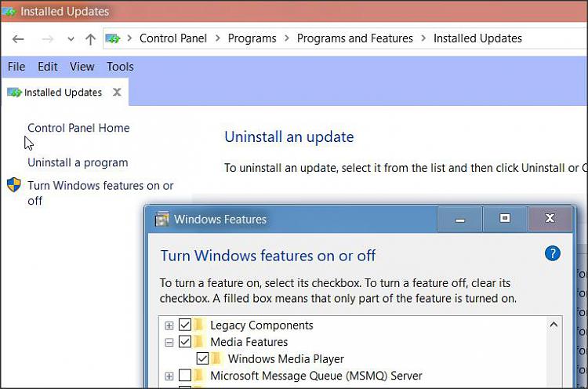Click the forward navigation arrow
Screen dimensions: 588x389
(x=47, y=38)
